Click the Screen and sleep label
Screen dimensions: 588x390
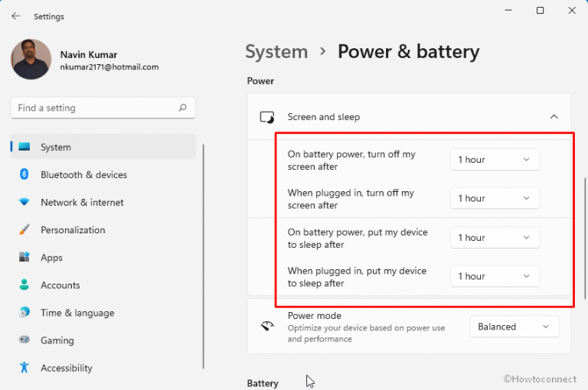(x=324, y=117)
